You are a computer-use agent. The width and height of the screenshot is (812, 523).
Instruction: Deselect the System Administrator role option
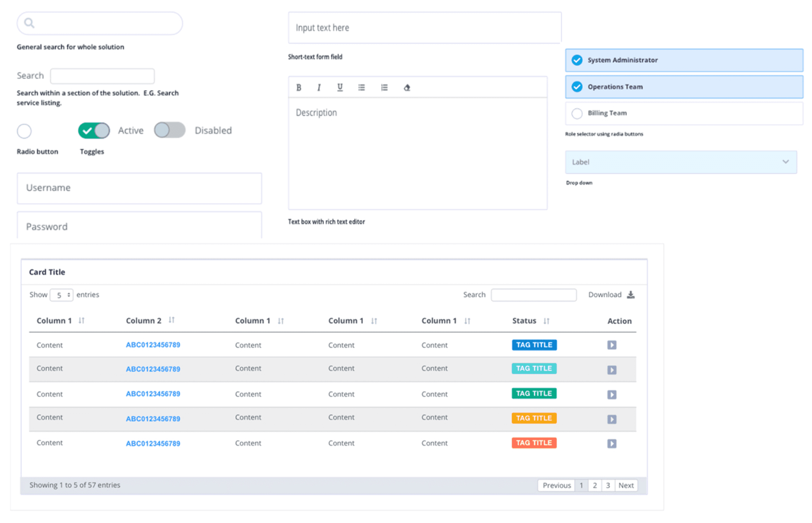coord(577,60)
